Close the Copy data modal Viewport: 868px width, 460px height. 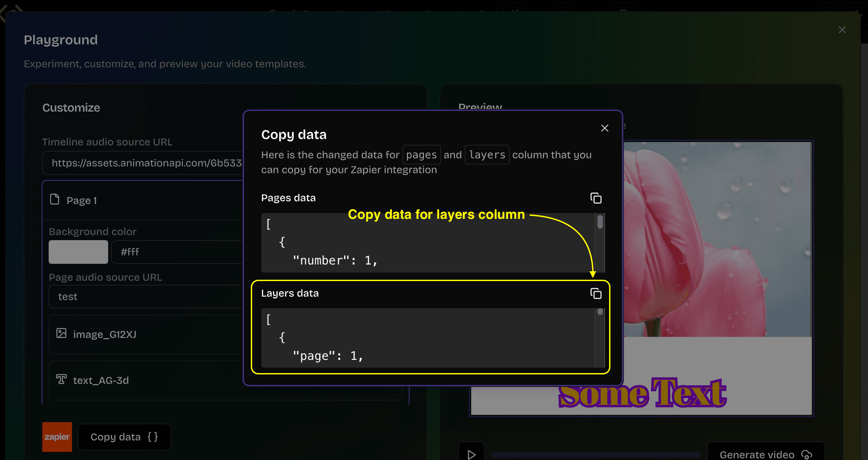pyautogui.click(x=604, y=128)
